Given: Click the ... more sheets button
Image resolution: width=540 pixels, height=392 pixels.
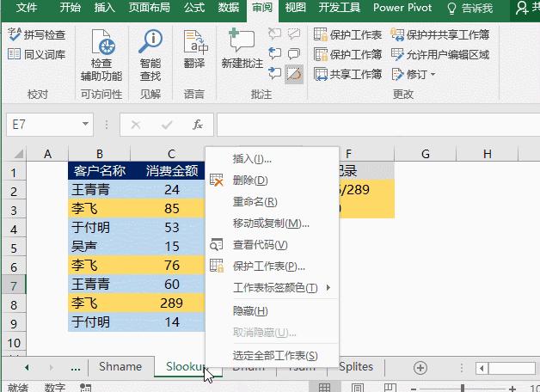Looking at the screenshot, I should click(x=76, y=368).
